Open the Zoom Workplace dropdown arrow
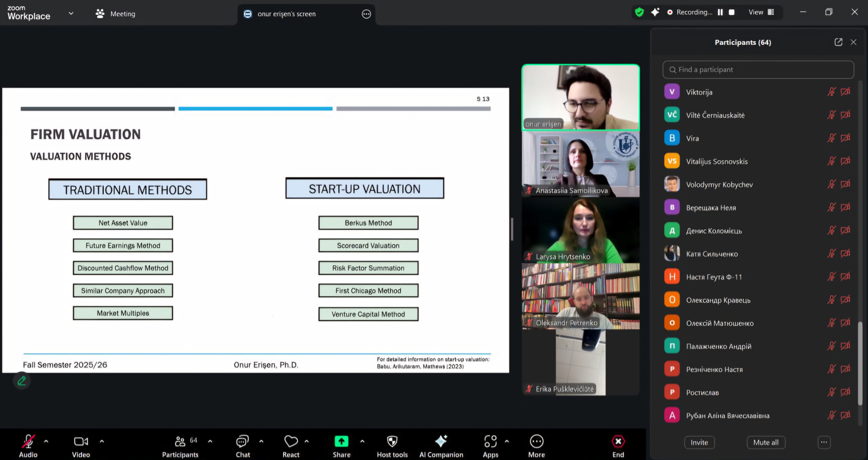 [71, 14]
